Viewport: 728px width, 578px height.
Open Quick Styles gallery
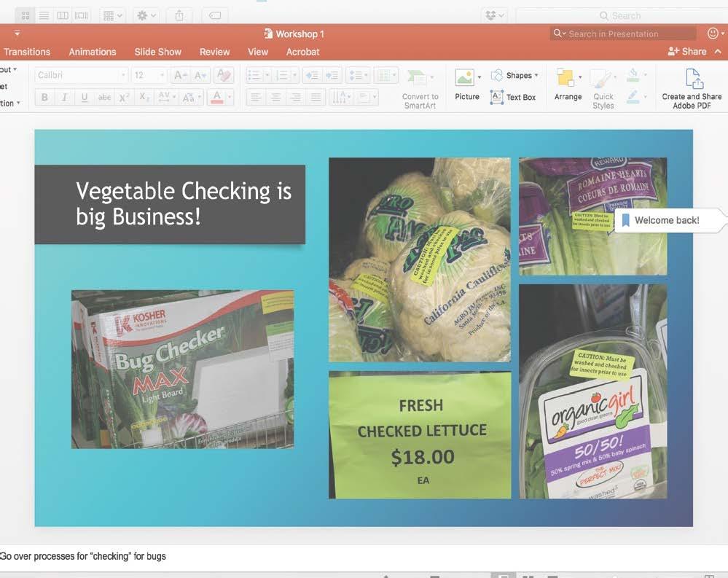603,89
